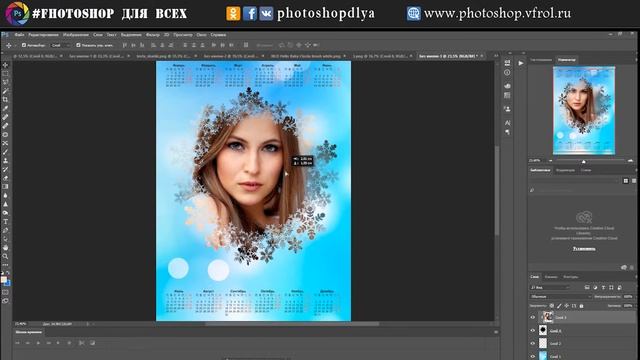Open the Paragraph panel icon
The image size is (640, 360).
[x=507, y=132]
